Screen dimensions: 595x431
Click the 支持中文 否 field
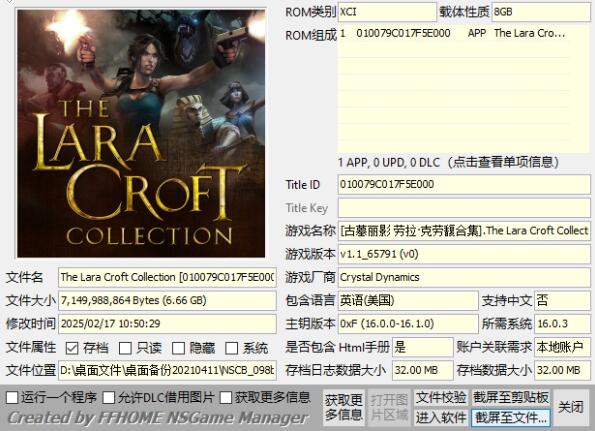562,300
